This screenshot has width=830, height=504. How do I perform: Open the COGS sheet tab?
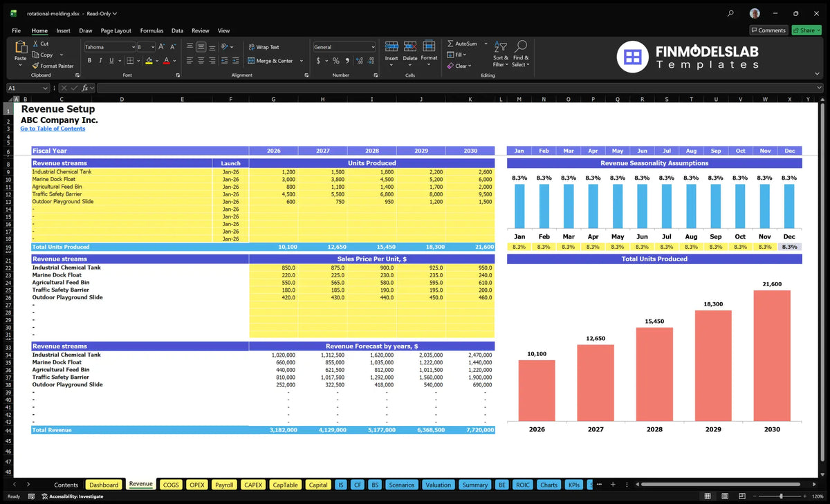[171, 485]
